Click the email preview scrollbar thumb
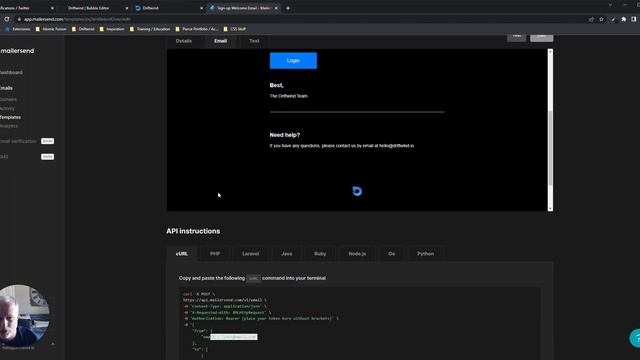Viewport: 640px width, 360px height. pos(550,147)
